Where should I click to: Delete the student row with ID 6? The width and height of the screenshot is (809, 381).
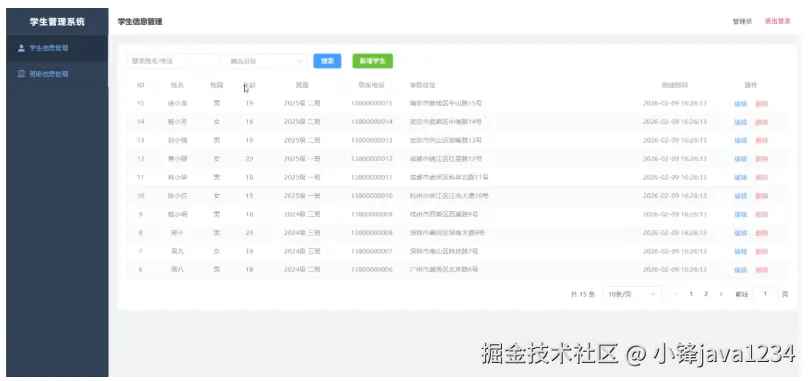[762, 270]
